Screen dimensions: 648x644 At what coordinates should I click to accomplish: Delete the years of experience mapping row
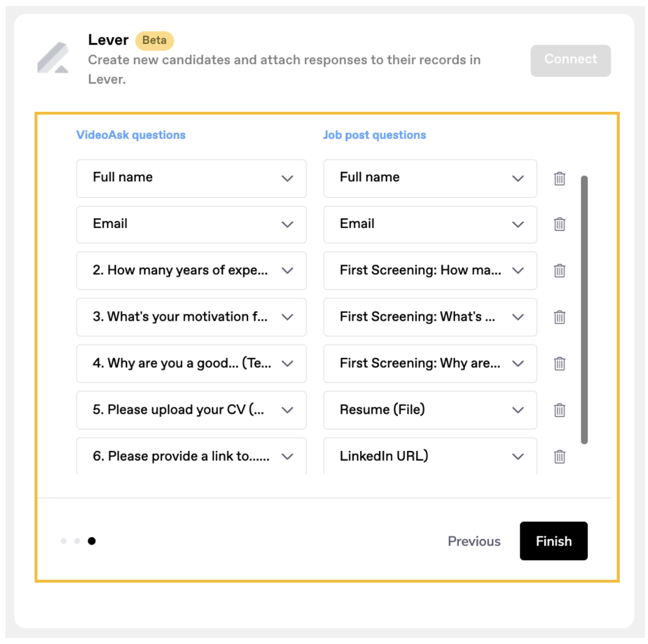(559, 271)
